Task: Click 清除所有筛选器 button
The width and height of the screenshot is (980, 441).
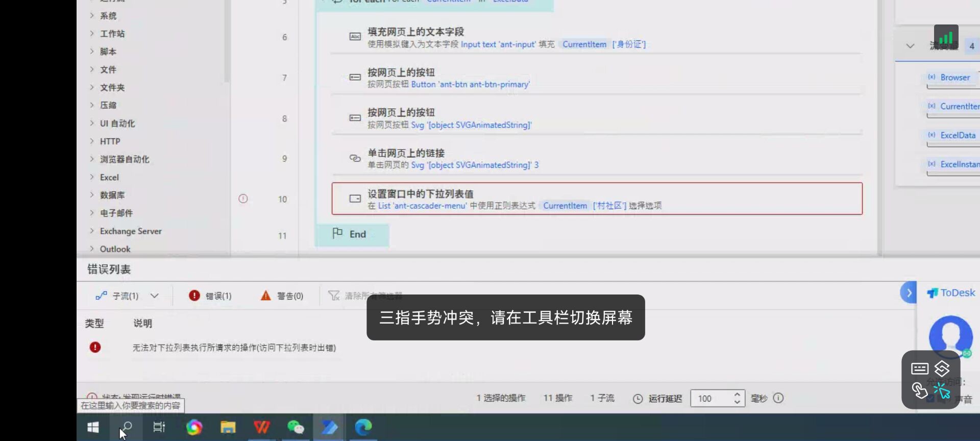Action: pyautogui.click(x=365, y=296)
